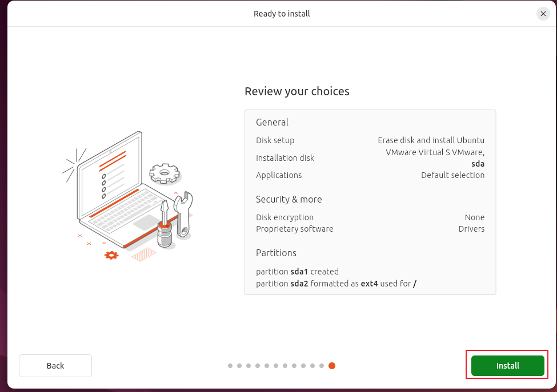Screen dimensions: 557x392
Task: Click the "Ready to install" window title
Action: 282,14
